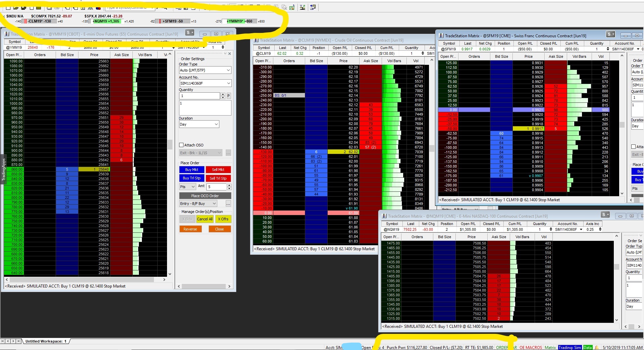The width and height of the screenshot is (644, 350).
Task: Click the yellow 62.02 price cell in CLM19
Action: [343, 152]
